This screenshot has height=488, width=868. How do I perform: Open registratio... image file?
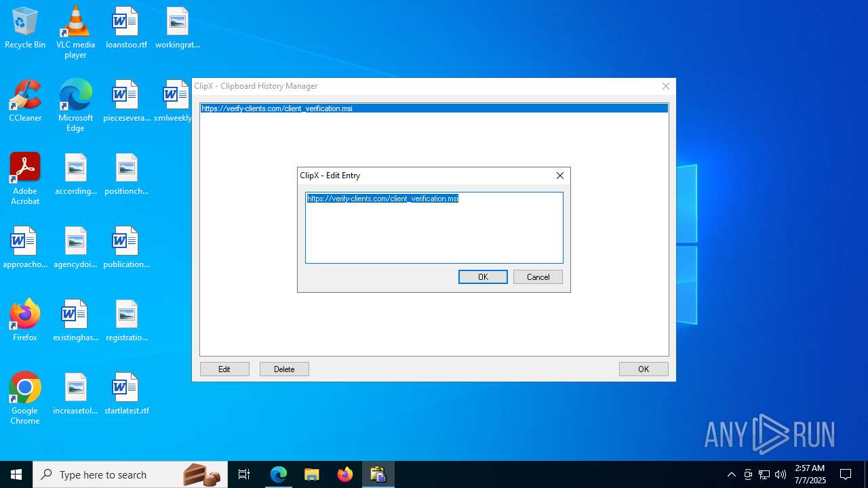click(x=126, y=321)
